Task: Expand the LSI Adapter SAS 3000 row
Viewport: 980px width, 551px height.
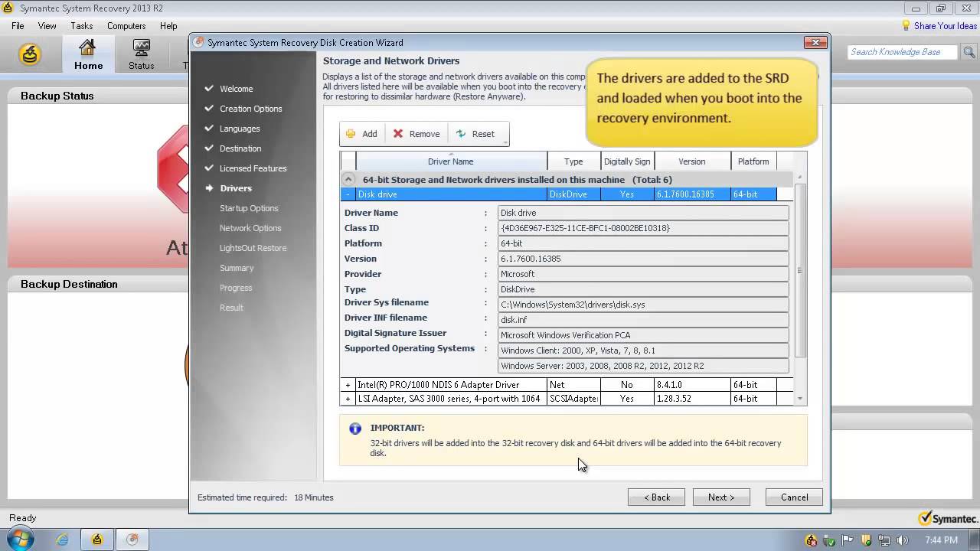Action: pos(348,399)
